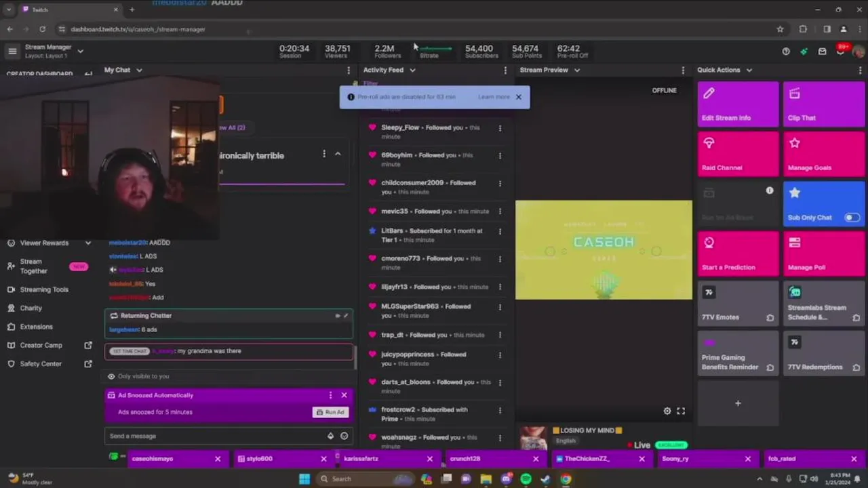
Task: Close the Ad Snoozed Automatically banner
Action: (344, 395)
